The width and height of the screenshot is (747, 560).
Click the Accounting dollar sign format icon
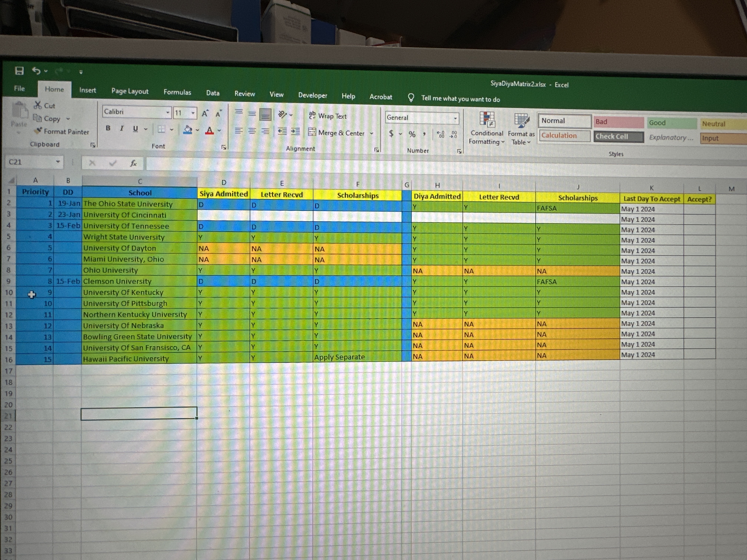(x=391, y=133)
